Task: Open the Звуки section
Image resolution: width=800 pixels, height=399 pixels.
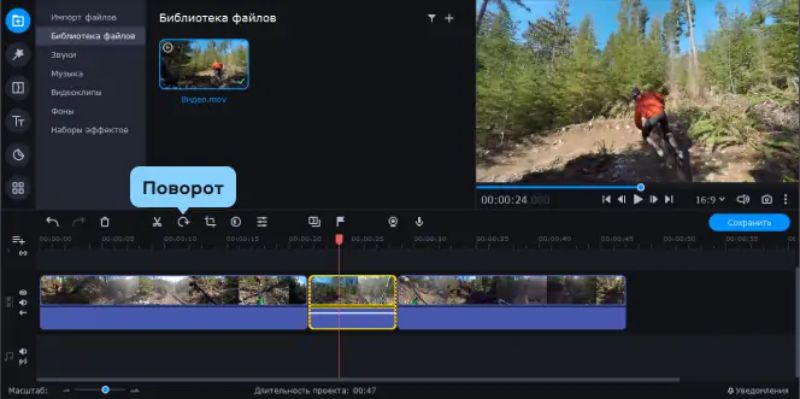Action: (63, 55)
